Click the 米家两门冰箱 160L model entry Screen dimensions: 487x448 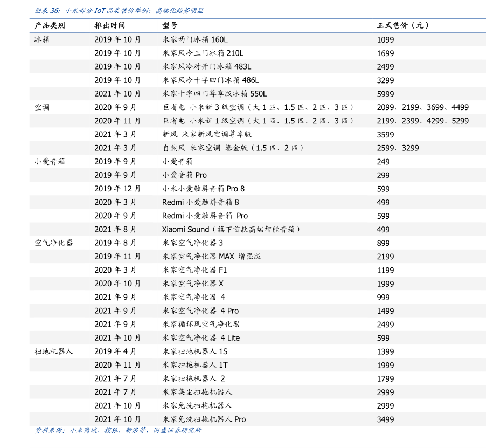pos(195,39)
